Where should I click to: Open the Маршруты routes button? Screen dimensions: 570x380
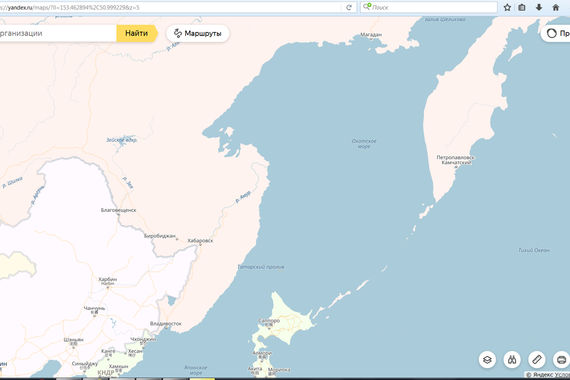pyautogui.click(x=198, y=33)
